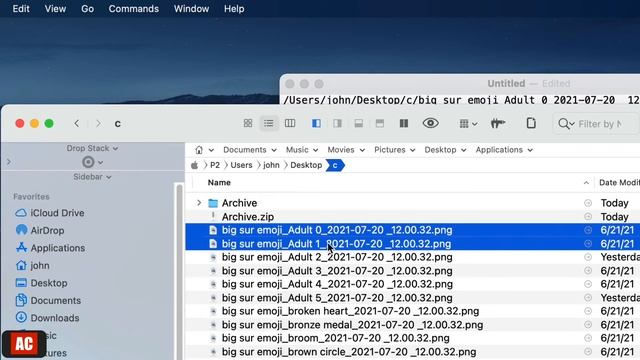Select big sur emoji_broken heart png file
The image size is (640, 360).
[413, 311]
